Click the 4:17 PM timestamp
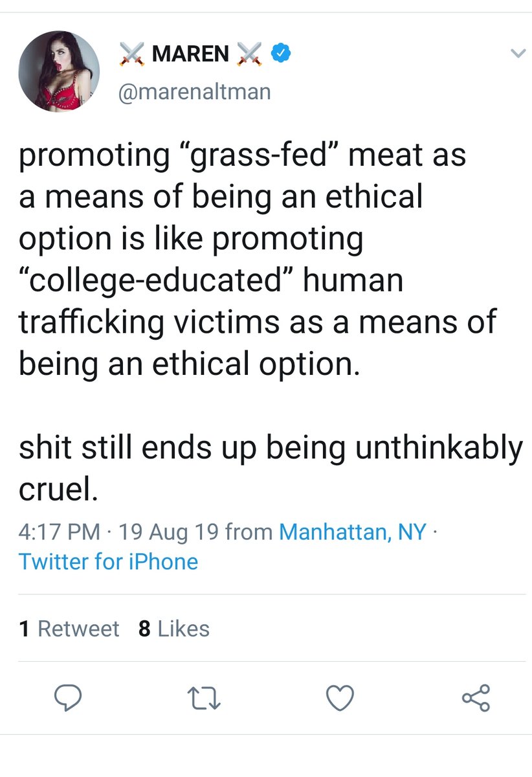The height and width of the screenshot is (777, 532). click(x=59, y=532)
